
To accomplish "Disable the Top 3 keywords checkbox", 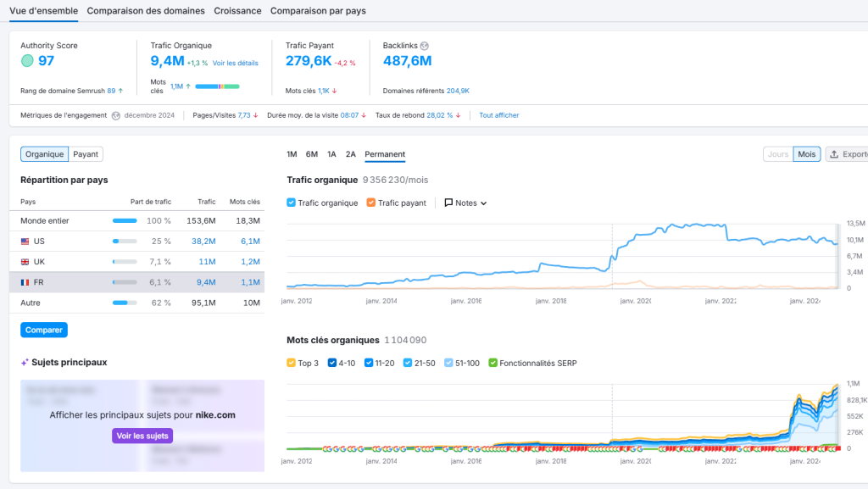I will tap(292, 364).
